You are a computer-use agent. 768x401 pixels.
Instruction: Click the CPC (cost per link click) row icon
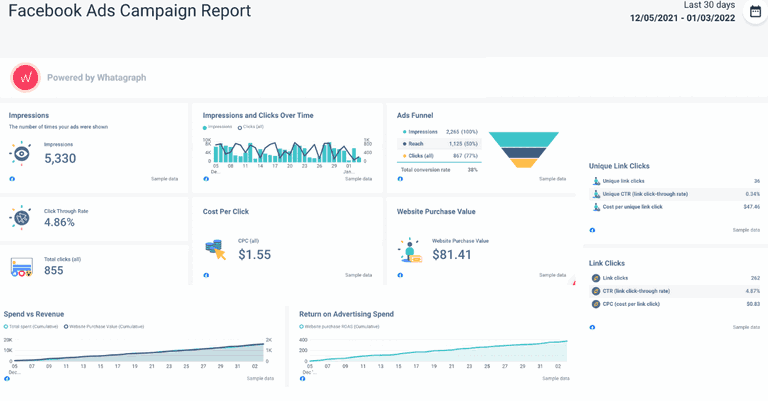coord(596,304)
